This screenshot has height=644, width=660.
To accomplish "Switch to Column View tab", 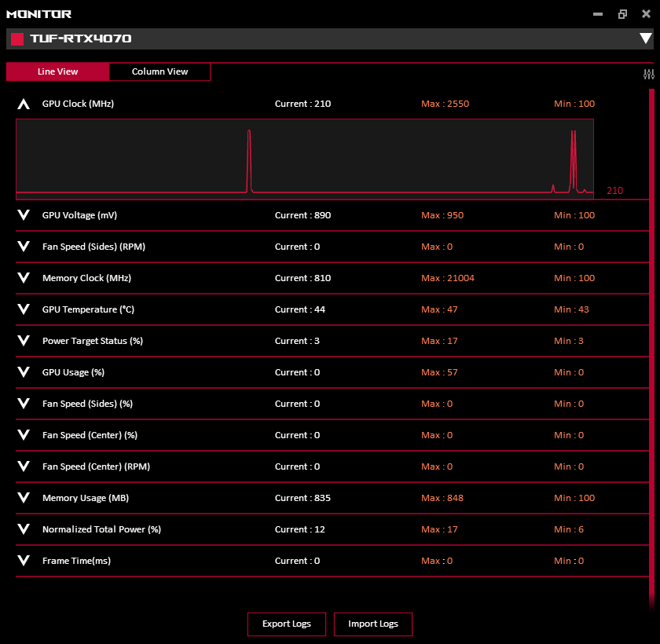I will coord(159,71).
